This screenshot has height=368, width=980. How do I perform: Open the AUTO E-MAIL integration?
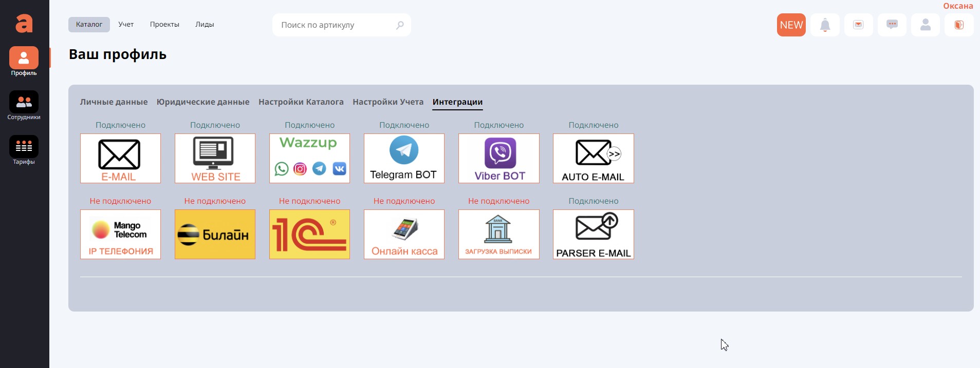tap(593, 158)
